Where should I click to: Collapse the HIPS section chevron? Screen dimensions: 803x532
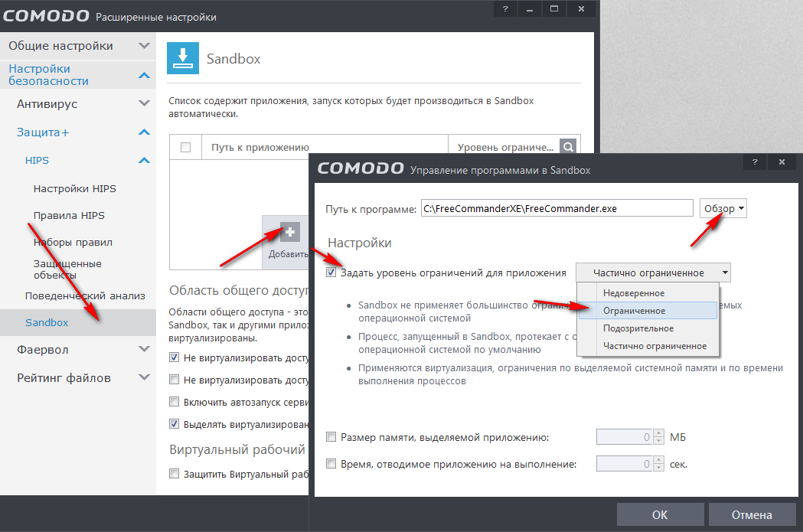[x=145, y=160]
